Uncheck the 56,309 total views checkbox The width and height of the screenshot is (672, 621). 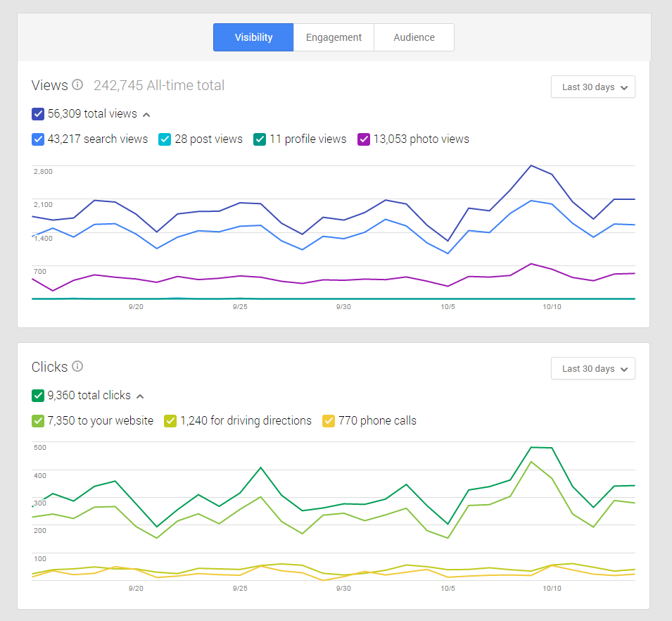pyautogui.click(x=37, y=113)
